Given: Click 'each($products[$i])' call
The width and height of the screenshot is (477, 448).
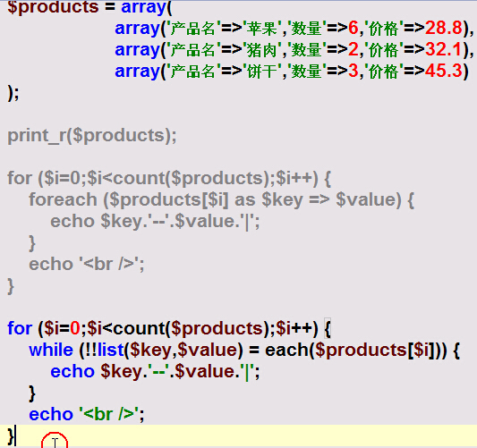Looking at the screenshot, I should point(353,350).
